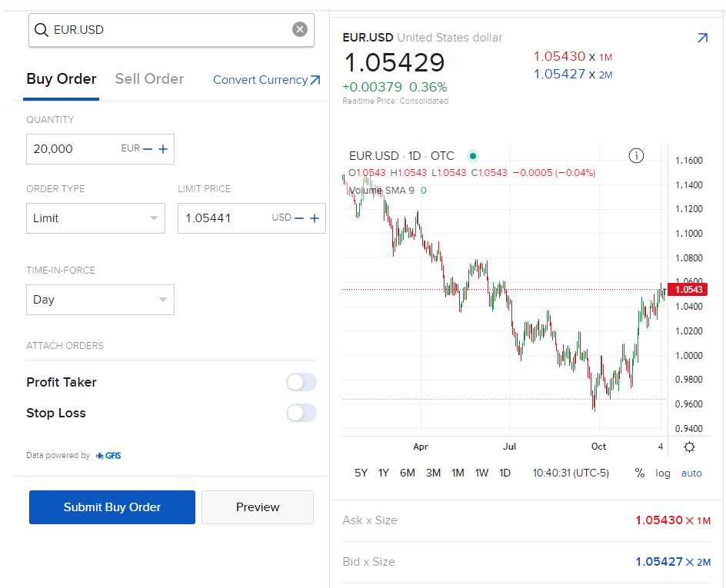
Task: Set chart range to 3M
Action: click(433, 473)
